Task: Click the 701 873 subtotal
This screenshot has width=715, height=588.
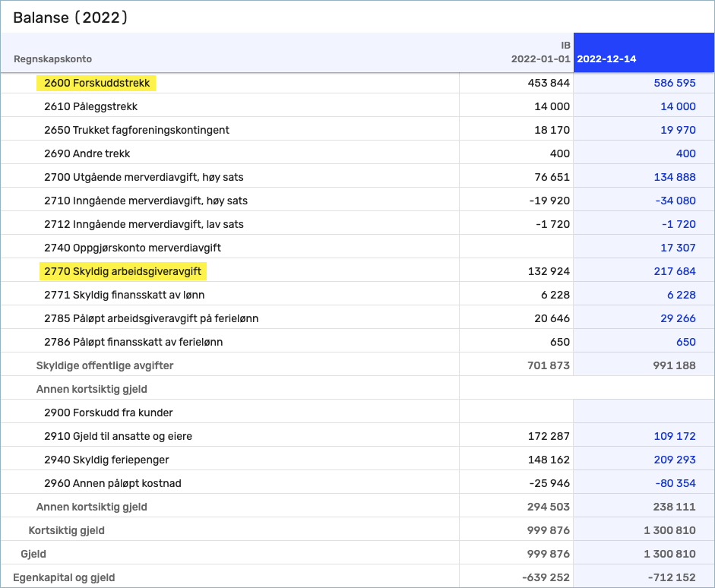Action: 549,365
